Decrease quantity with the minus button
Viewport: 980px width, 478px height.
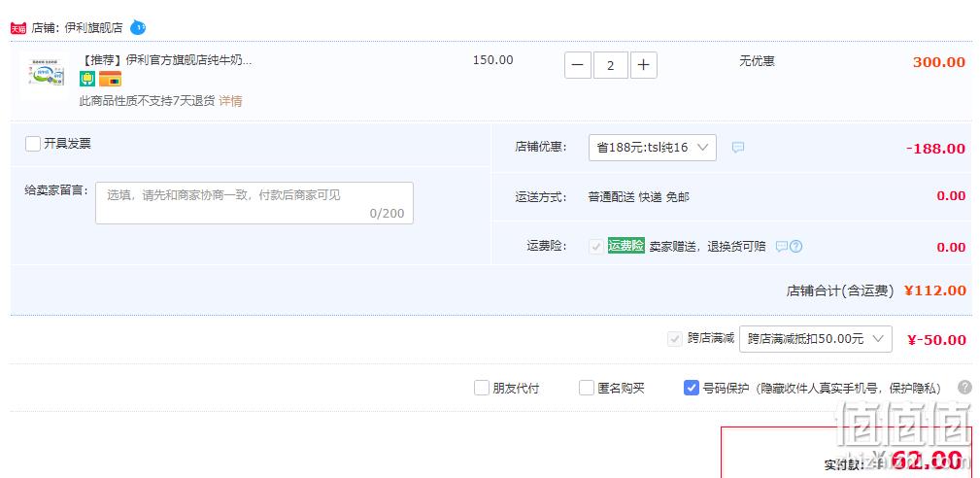pyautogui.click(x=578, y=65)
